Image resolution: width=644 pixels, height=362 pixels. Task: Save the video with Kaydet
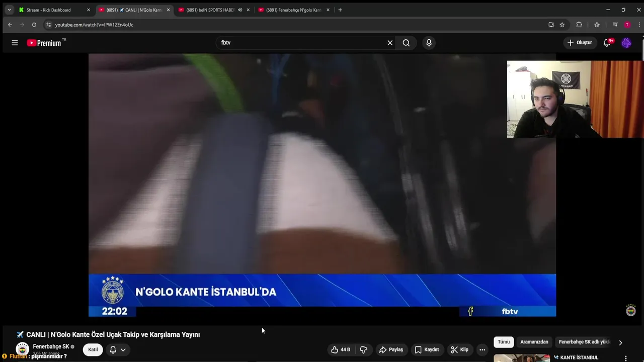point(427,349)
